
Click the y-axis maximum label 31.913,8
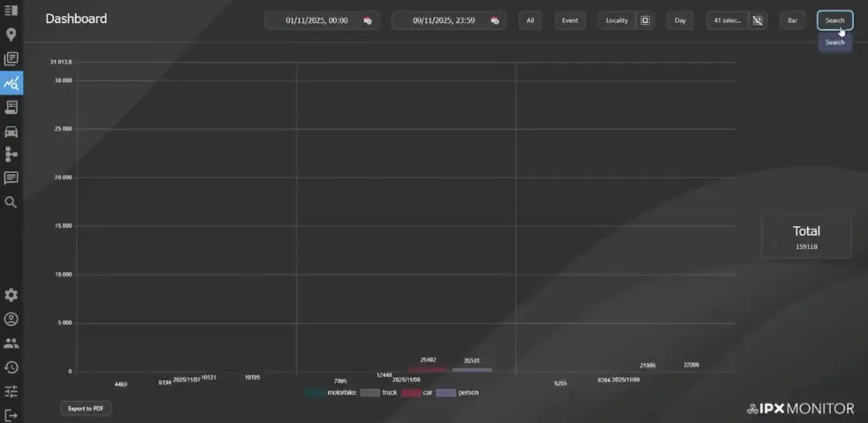tap(61, 62)
